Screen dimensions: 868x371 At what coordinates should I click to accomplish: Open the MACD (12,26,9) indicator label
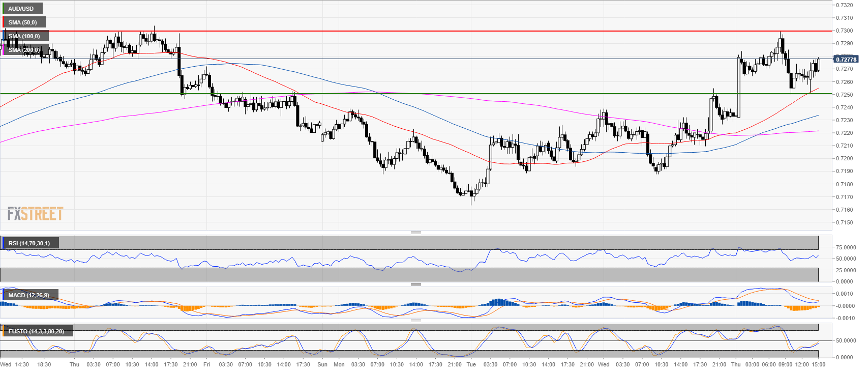pos(29,295)
